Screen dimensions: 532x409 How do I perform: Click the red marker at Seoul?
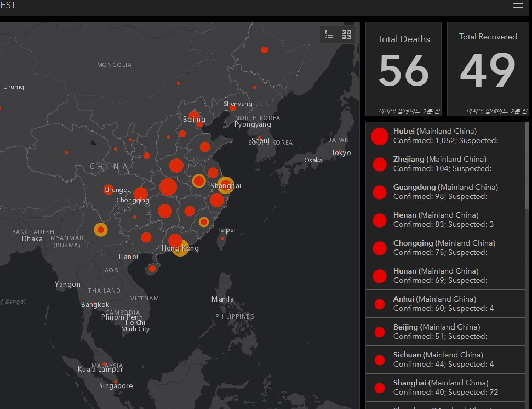[x=260, y=138]
